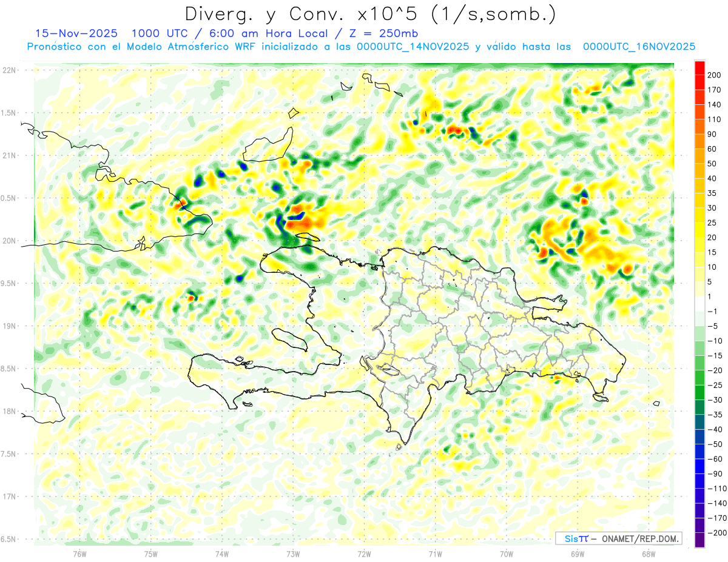Image resolution: width=728 pixels, height=562 pixels.
Task: Click the '73W' longitude label
Action: (293, 554)
